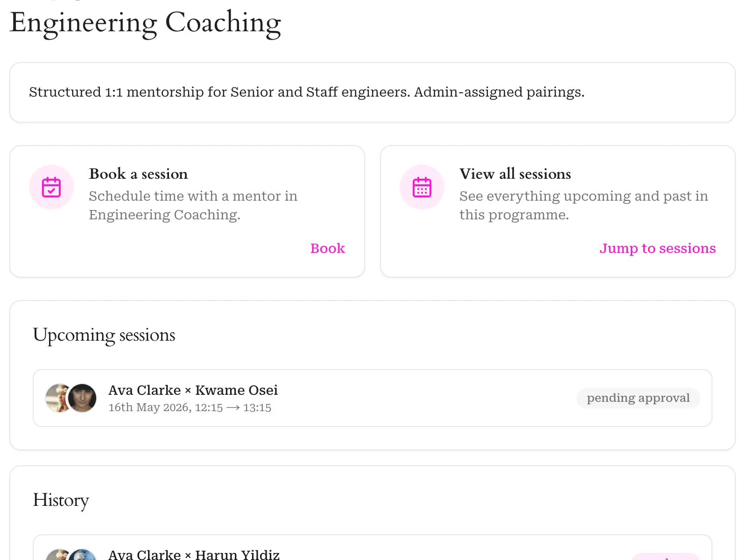Select the pending approval status badge
This screenshot has height=560, width=747.
point(638,398)
